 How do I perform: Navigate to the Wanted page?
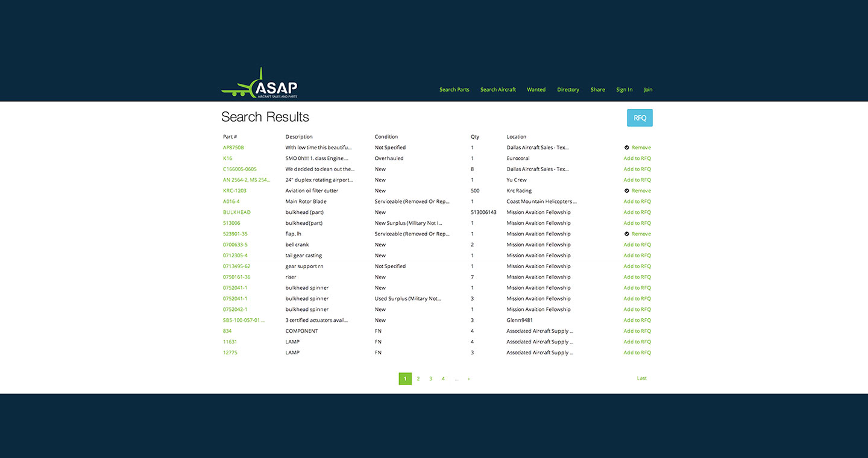tap(536, 90)
